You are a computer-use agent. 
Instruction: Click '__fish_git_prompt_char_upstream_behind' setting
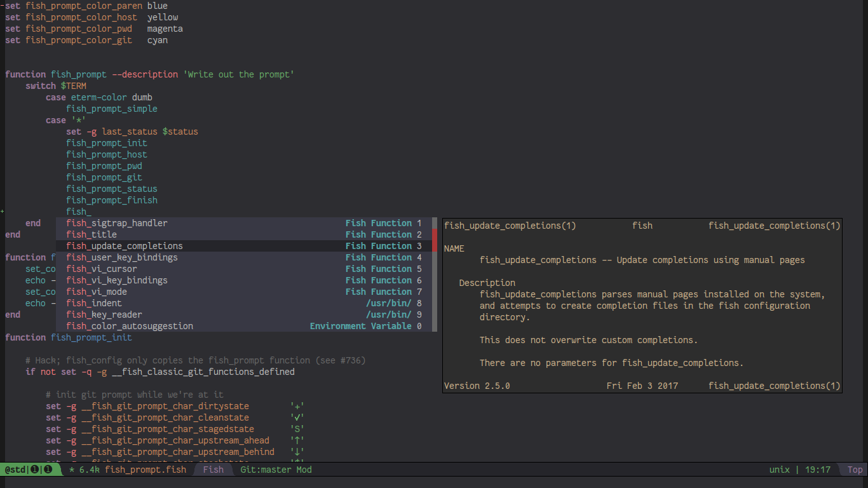[x=178, y=452]
